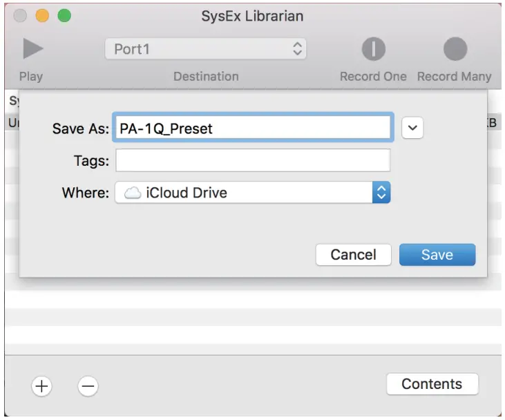505x420 pixels.
Task: Click the Record Many text label
Action: pyautogui.click(x=454, y=77)
